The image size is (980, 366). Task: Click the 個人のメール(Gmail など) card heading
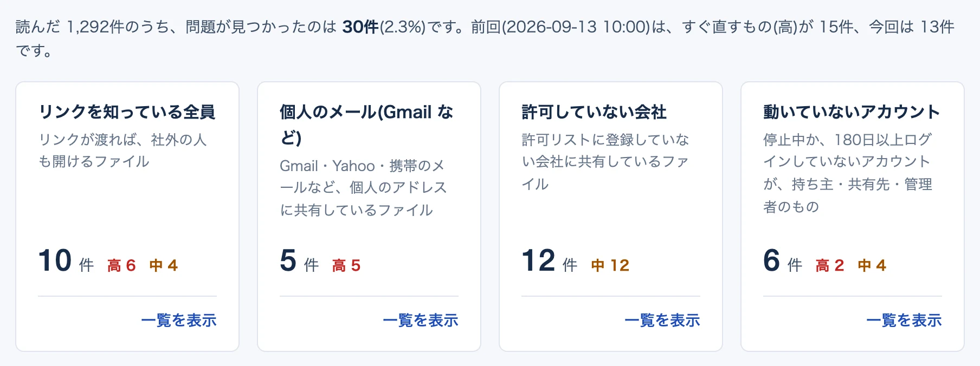click(x=366, y=125)
